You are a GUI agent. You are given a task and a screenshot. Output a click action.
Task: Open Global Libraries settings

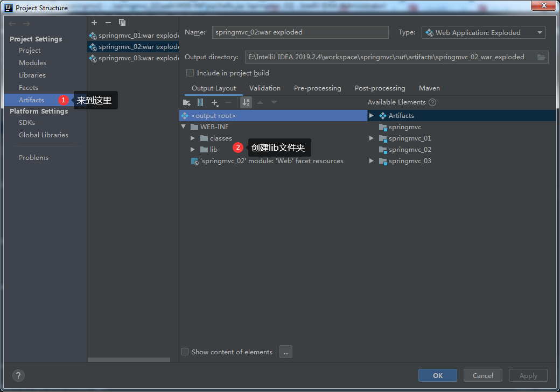44,135
